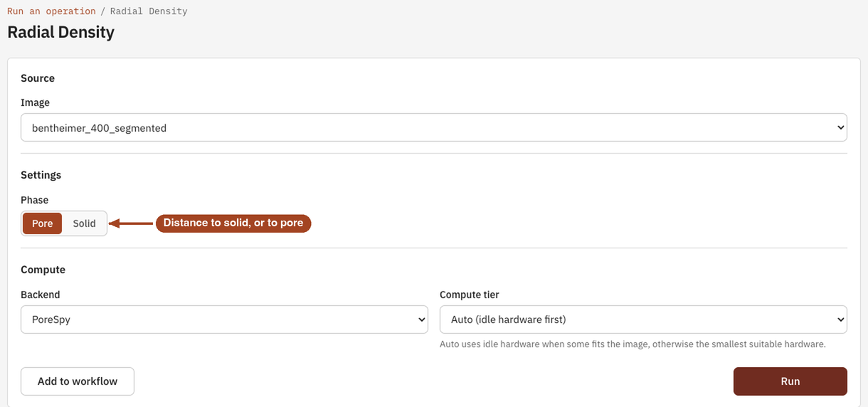Open the Image dropdown showing bentheimer_400_segmented
The width and height of the screenshot is (868, 407).
pos(434,128)
